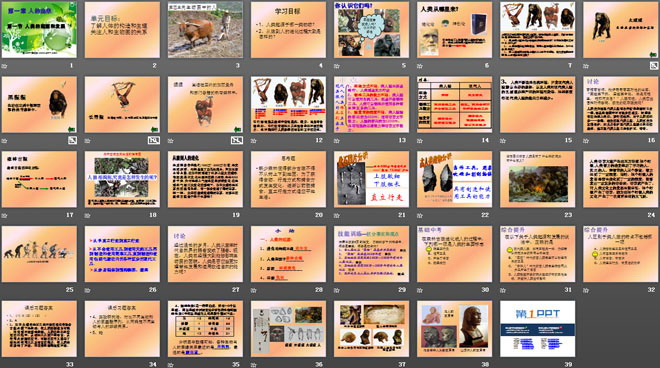
Task: Click the animation star icon under slide 22
Action: click(x=420, y=216)
